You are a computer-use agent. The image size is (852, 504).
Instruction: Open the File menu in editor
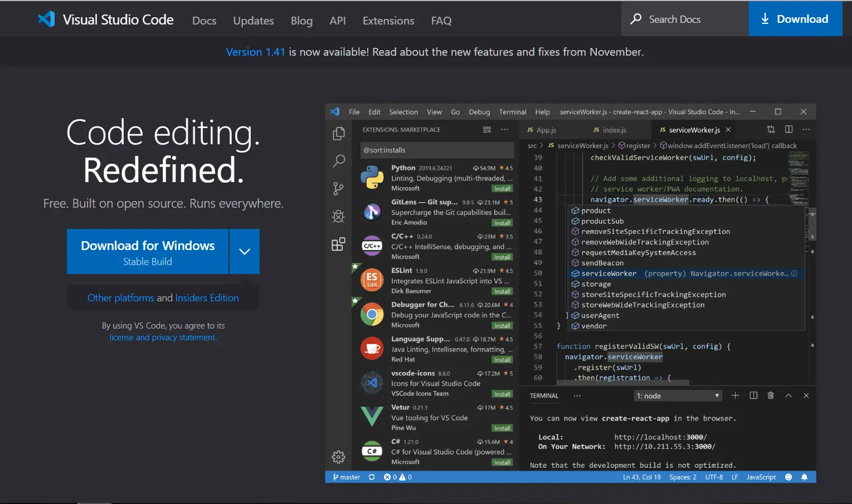(x=354, y=112)
